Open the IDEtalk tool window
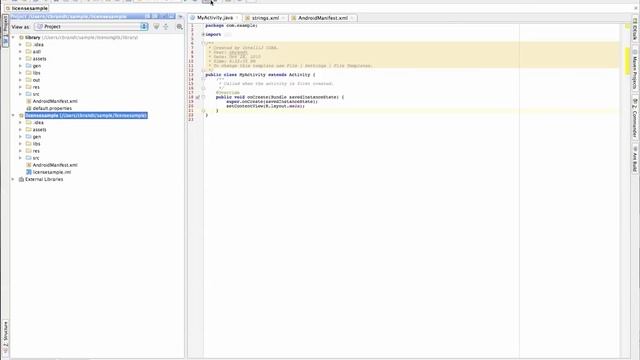 pos(635,30)
